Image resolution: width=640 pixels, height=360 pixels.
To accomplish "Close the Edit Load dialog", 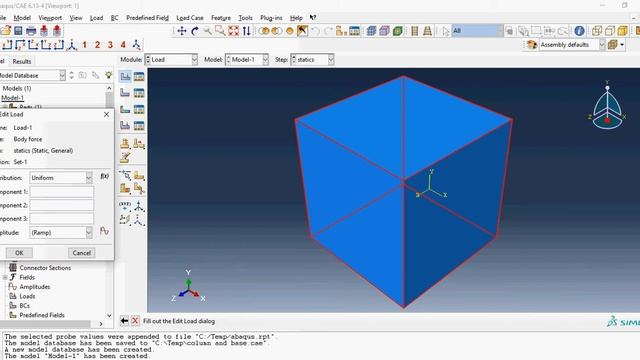I will click(107, 114).
